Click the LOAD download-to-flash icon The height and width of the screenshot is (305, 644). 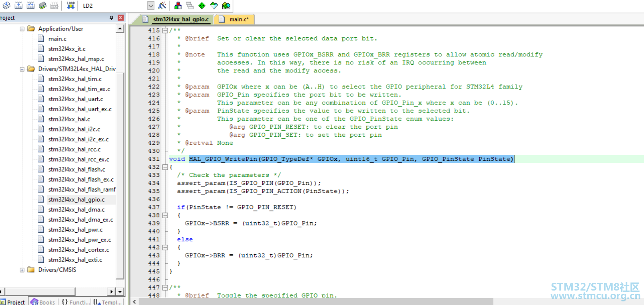(71, 6)
